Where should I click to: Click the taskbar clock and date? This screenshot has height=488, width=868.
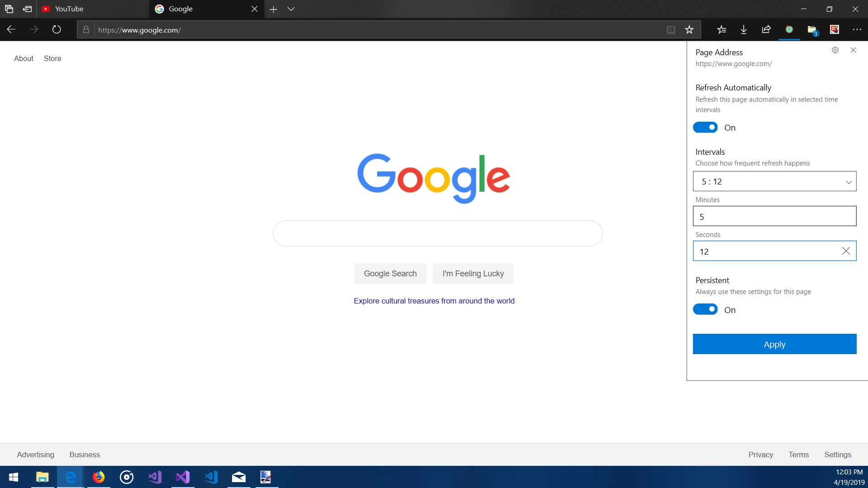point(849,477)
